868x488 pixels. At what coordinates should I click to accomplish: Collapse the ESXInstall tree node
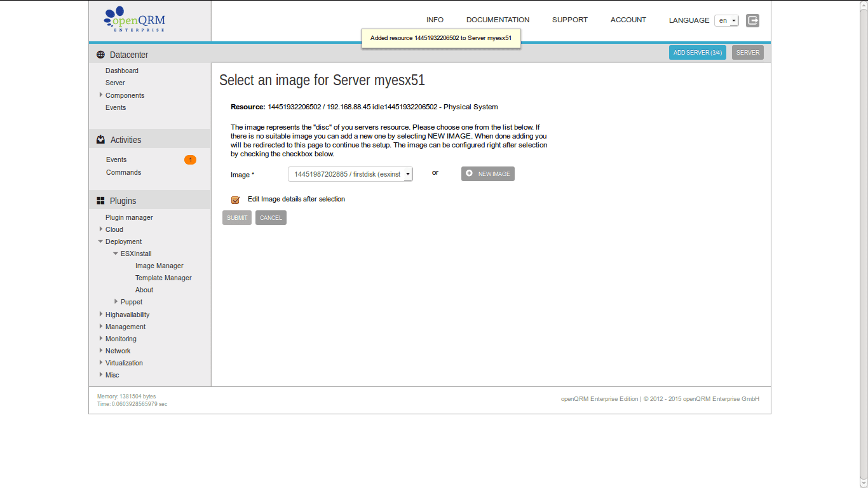pyautogui.click(x=116, y=254)
